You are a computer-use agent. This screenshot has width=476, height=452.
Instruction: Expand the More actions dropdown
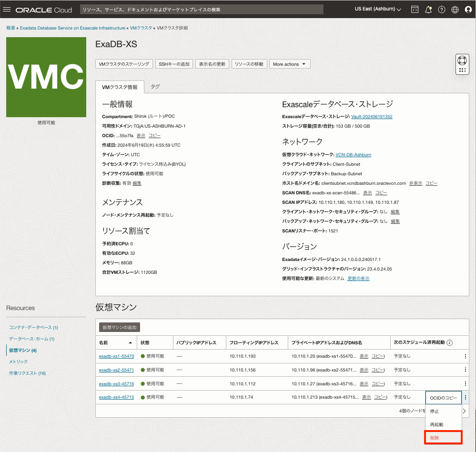point(290,64)
